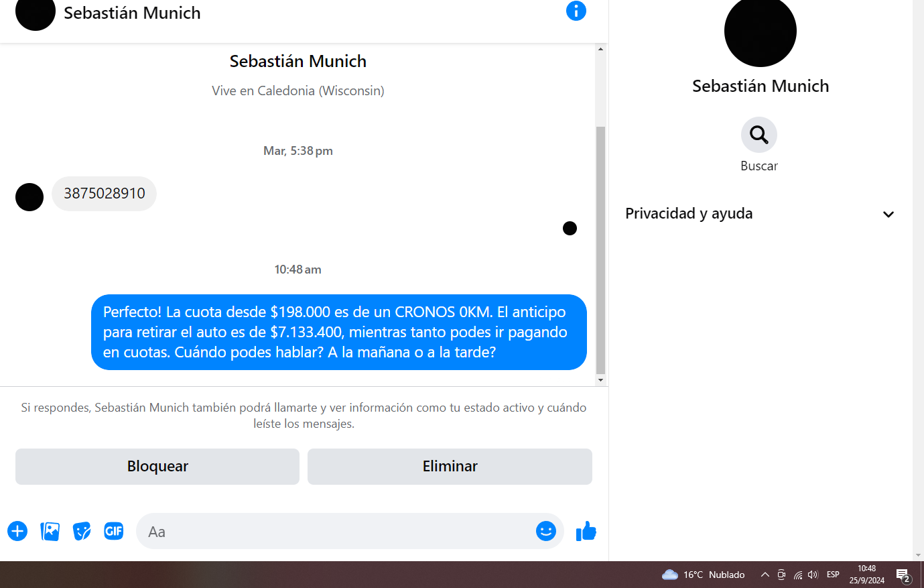Open the volume control in tray
The image size is (924, 588).
tap(813, 575)
